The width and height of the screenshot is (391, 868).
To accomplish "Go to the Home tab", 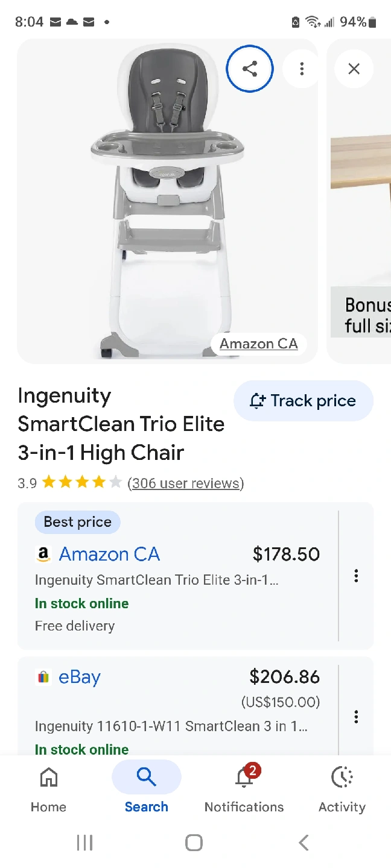I will pyautogui.click(x=48, y=787).
